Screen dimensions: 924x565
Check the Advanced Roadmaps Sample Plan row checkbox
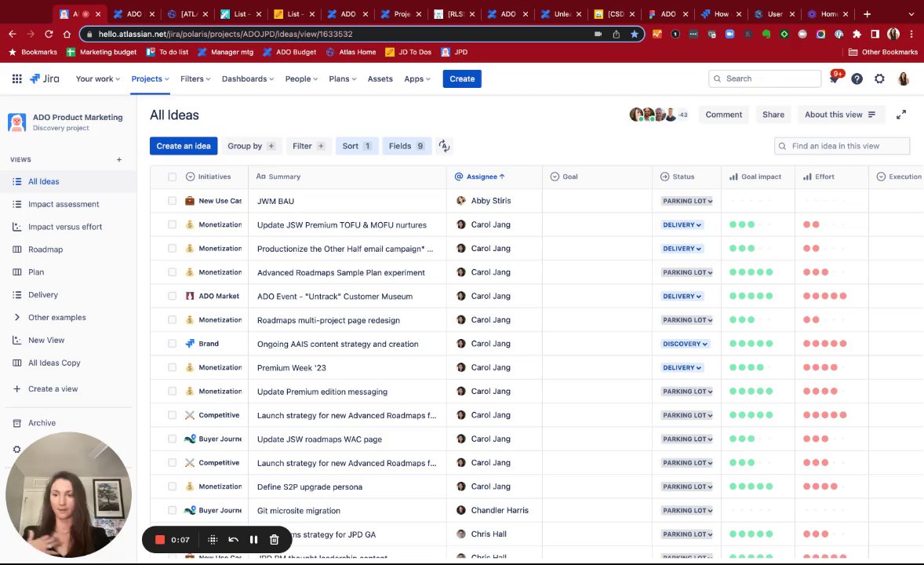point(172,272)
